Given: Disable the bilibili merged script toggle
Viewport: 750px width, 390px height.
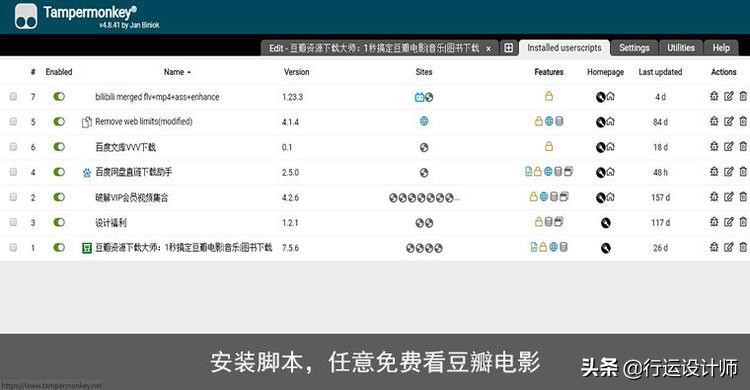Looking at the screenshot, I should 59,97.
